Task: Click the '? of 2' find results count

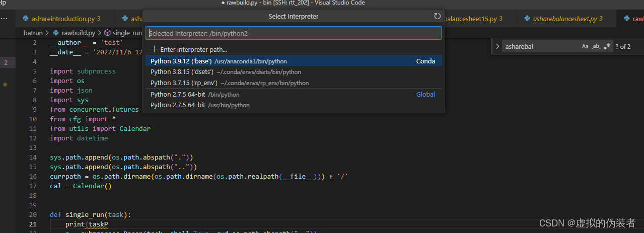Action: tap(623, 46)
